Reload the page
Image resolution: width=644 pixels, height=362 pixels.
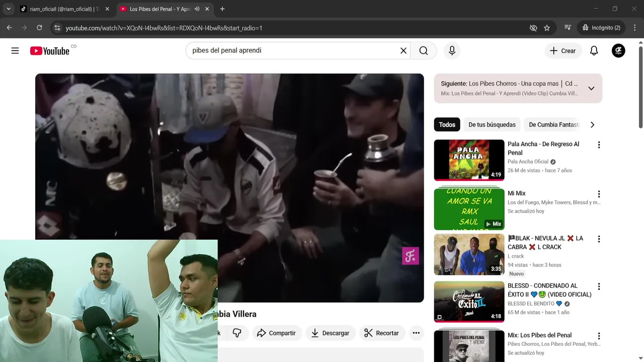39,28
